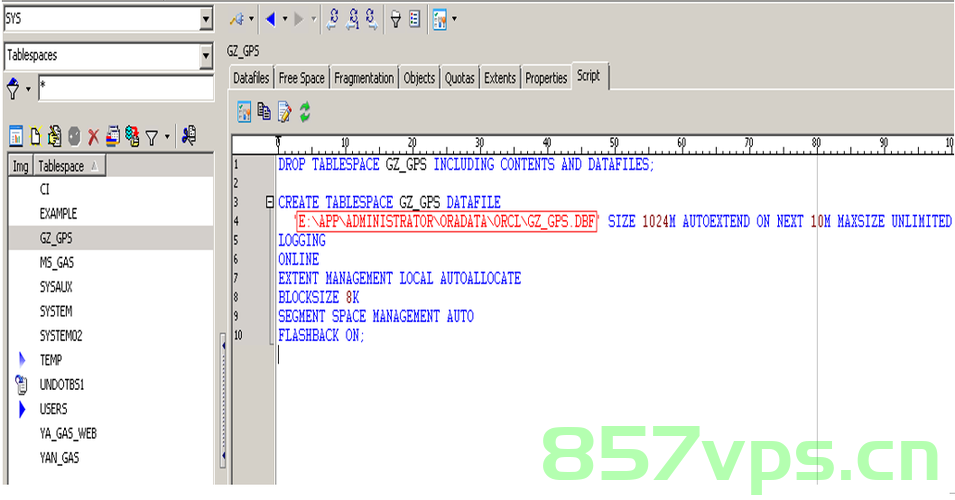Click the red X drop tablespace icon
This screenshot has width=955, height=500.
click(x=93, y=137)
